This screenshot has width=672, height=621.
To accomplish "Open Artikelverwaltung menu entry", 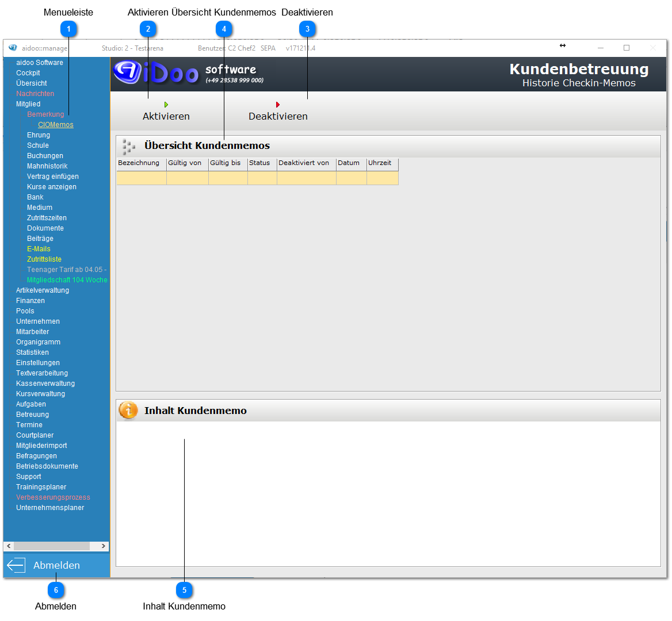I will (43, 290).
